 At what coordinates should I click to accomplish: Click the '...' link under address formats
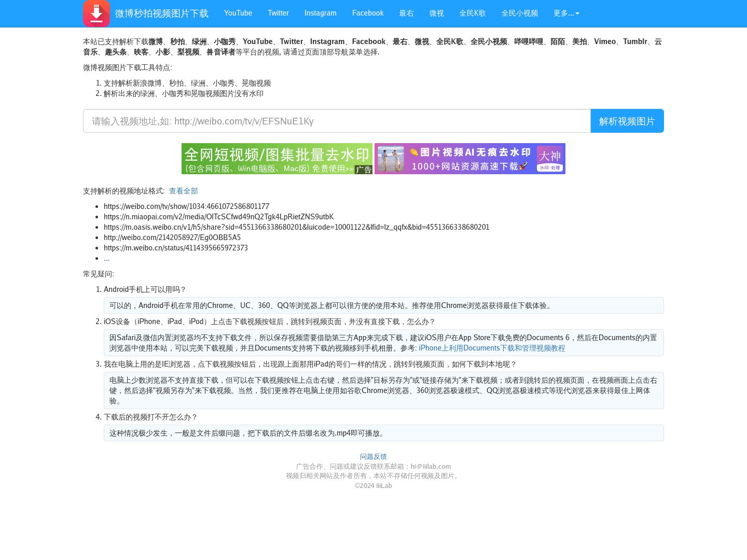click(x=106, y=258)
